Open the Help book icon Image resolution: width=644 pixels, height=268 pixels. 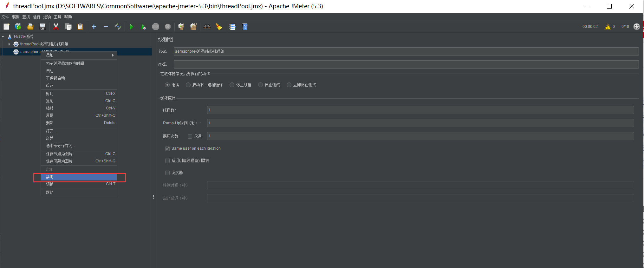pyautogui.click(x=245, y=27)
